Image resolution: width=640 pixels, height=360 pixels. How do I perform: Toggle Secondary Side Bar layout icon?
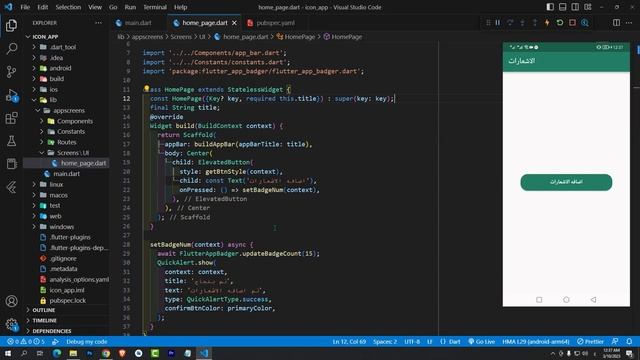point(575,7)
